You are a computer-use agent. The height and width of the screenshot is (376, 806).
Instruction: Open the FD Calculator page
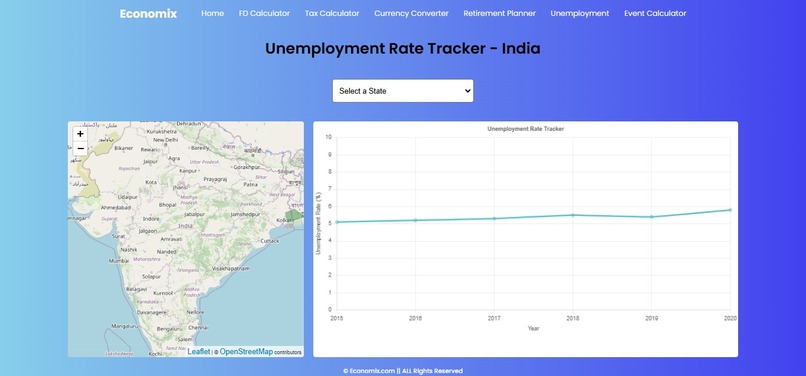[x=264, y=13]
